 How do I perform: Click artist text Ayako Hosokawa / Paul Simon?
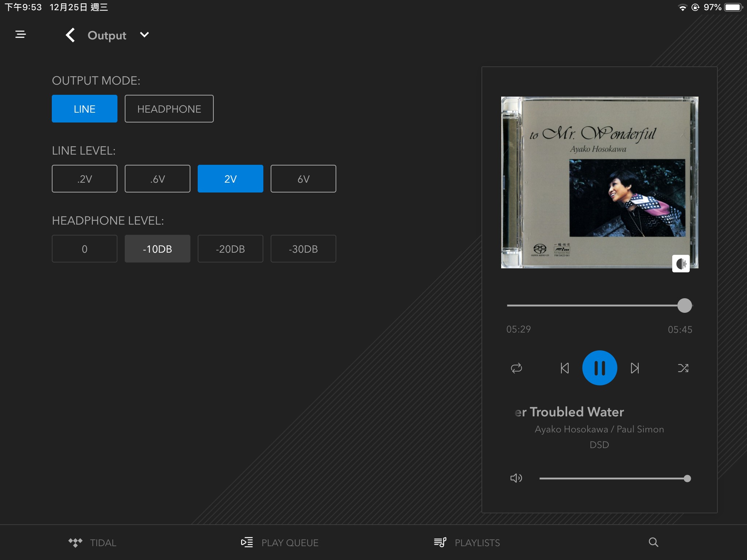click(599, 429)
